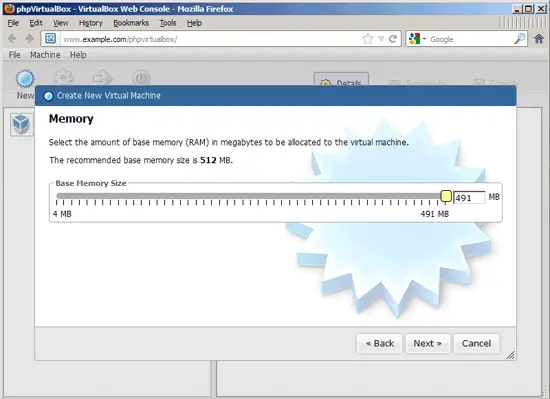Screen dimensions: 550x399
Task: Bookmark page with star icon
Action: pos(368,39)
